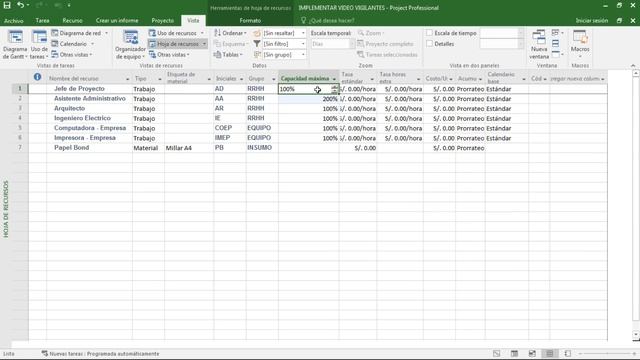Open the Formato tab

pyautogui.click(x=250, y=20)
